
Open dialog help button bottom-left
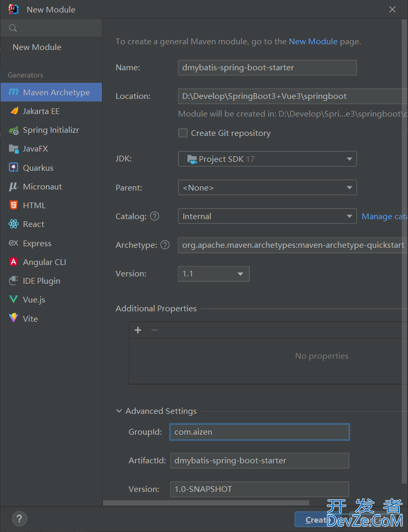[19, 518]
